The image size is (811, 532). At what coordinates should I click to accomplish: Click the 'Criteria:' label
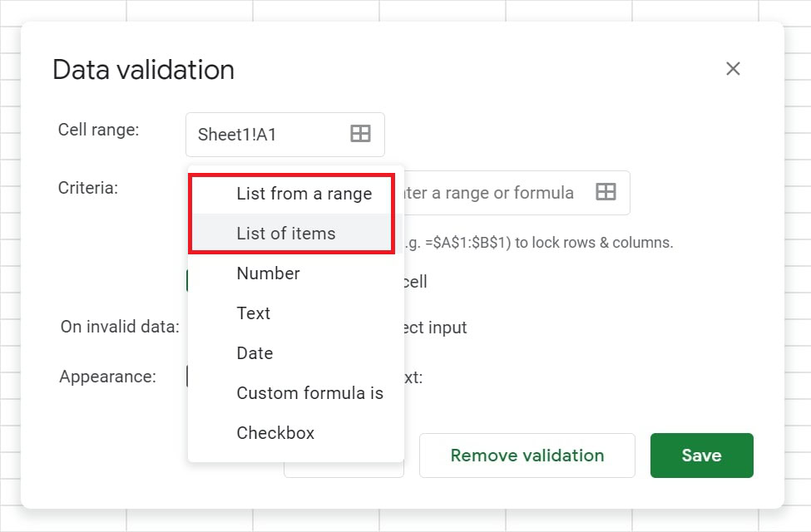pyautogui.click(x=88, y=188)
